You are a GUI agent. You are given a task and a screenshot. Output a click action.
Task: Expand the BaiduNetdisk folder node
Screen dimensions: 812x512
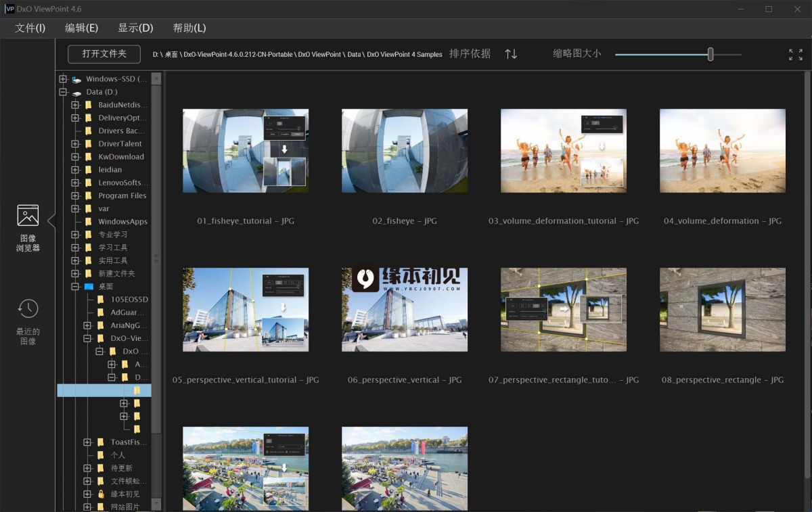tap(75, 105)
